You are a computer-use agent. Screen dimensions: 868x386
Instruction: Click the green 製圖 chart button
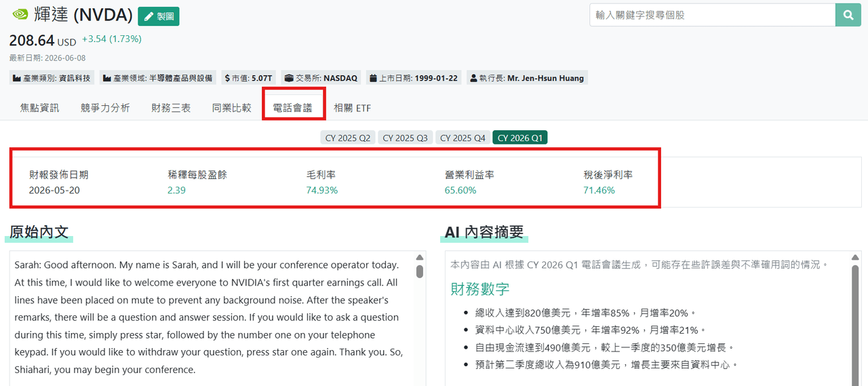[159, 16]
